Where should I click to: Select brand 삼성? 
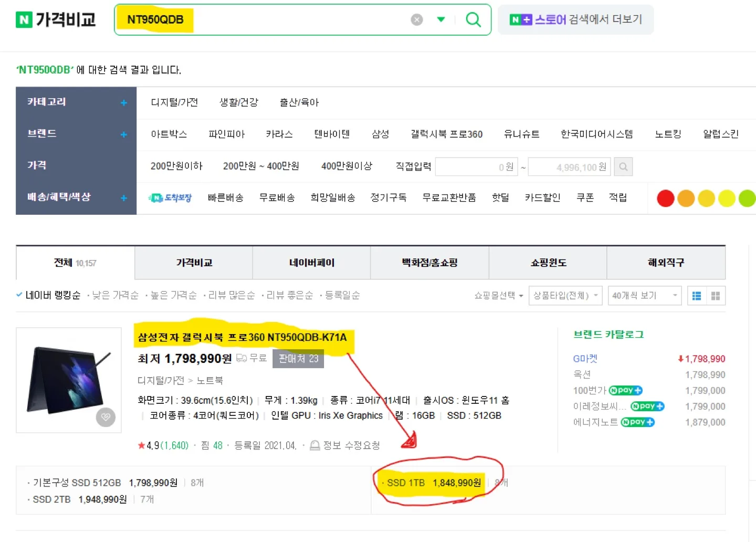click(x=381, y=134)
